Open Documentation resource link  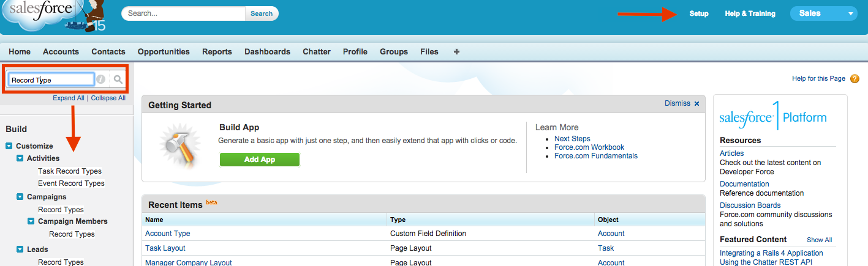point(744,184)
